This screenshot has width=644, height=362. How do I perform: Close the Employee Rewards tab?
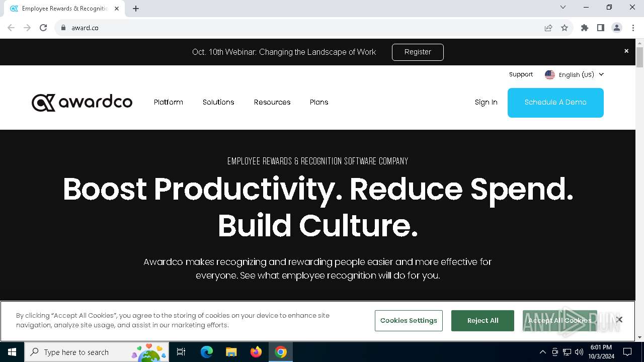click(x=117, y=8)
